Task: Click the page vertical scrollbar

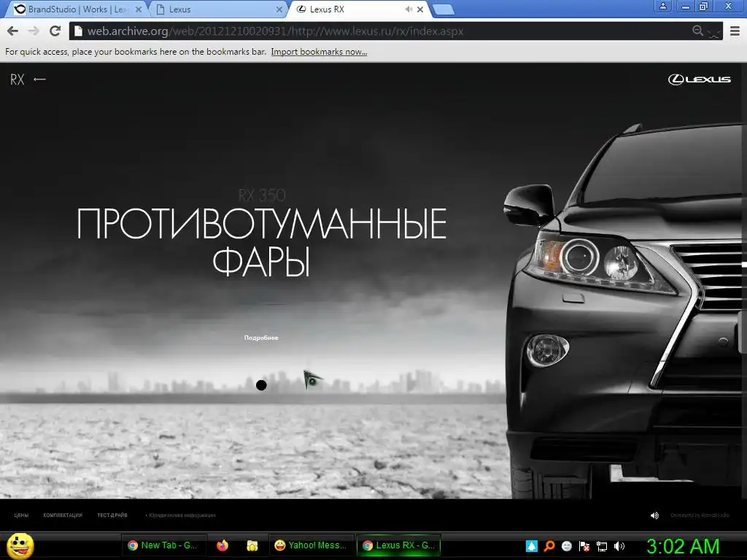Action: coord(743,281)
